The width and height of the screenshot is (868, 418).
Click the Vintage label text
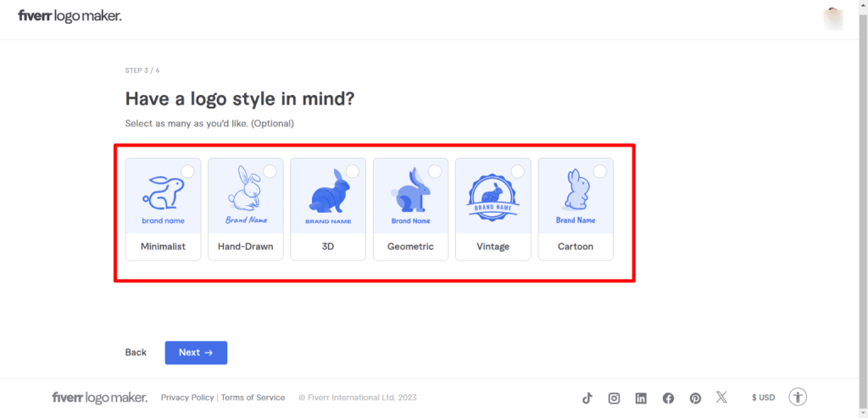pos(493,247)
